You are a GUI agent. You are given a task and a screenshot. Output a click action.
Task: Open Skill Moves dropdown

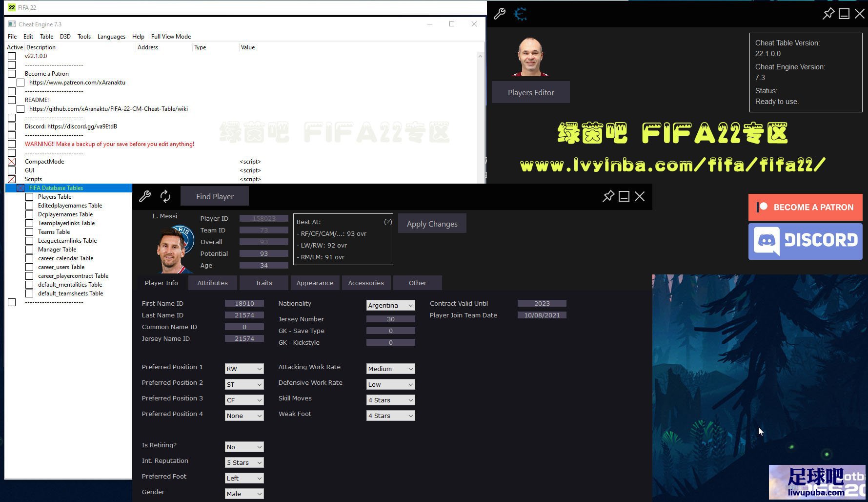point(390,400)
